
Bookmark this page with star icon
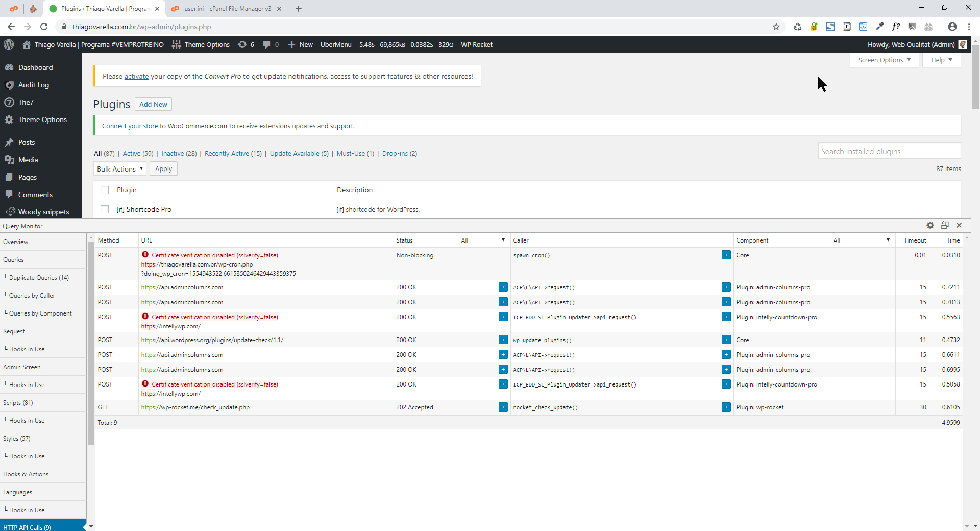coord(776,27)
